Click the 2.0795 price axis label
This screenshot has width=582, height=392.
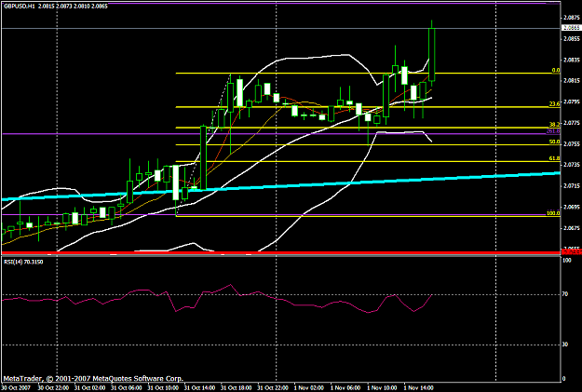click(x=571, y=101)
